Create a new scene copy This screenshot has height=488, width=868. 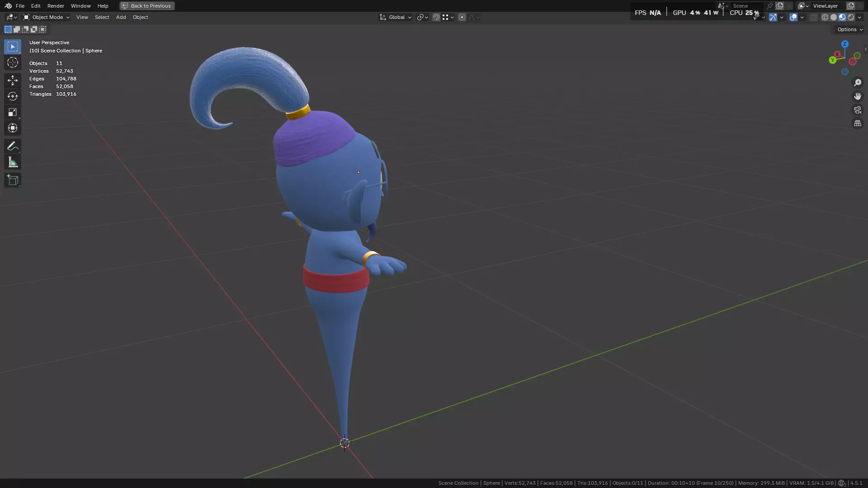pos(780,6)
